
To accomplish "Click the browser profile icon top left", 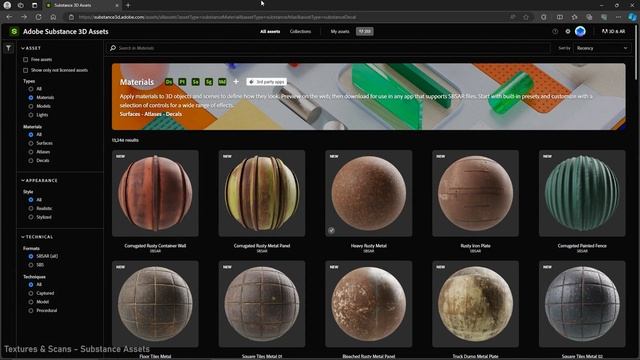I will 7,5.
